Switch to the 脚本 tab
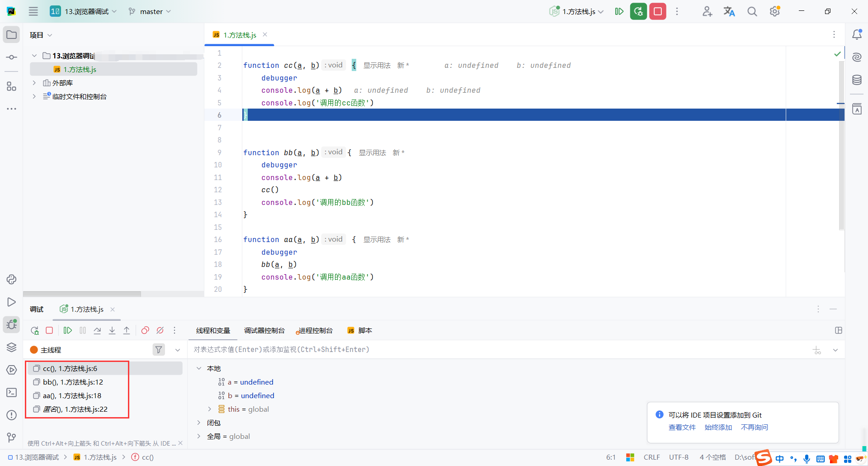Screen dimensions: 868x466 pyautogui.click(x=360, y=331)
